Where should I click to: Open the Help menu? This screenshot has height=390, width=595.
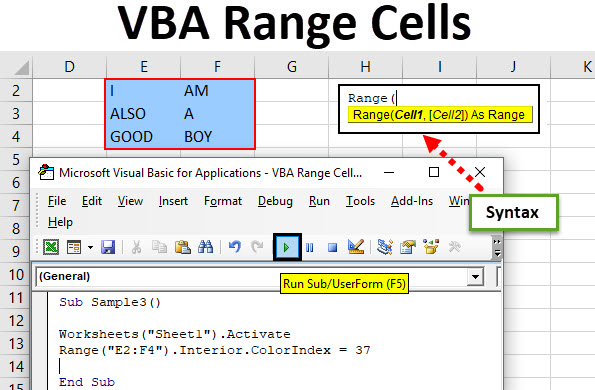click(60, 222)
